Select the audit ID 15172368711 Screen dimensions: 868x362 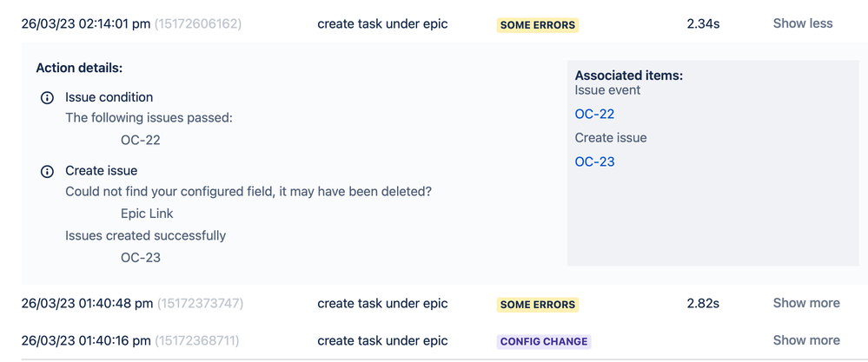tap(196, 340)
